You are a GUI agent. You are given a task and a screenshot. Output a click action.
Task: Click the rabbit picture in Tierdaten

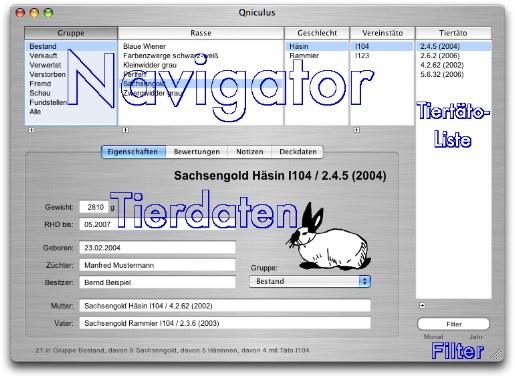coord(328,237)
